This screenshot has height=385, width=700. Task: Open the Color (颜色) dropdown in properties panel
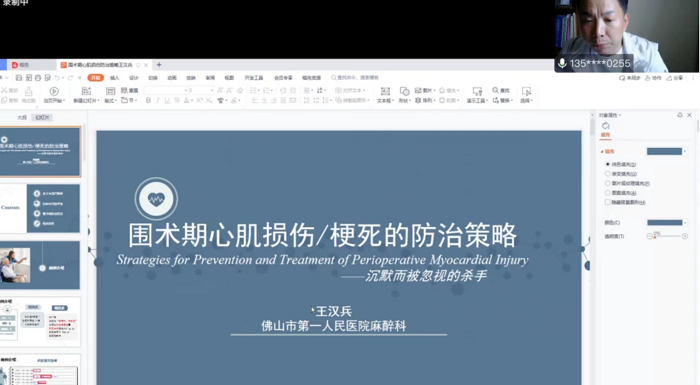pyautogui.click(x=667, y=222)
